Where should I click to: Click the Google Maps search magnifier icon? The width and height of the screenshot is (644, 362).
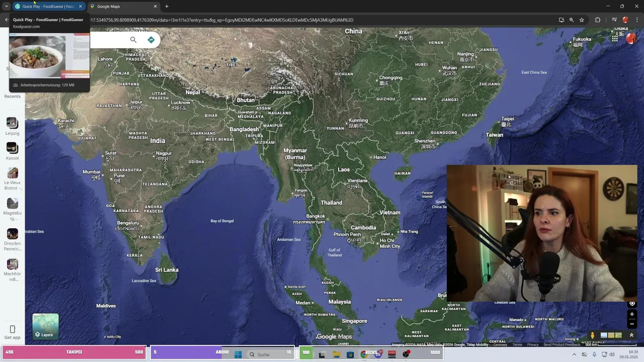[133, 40]
